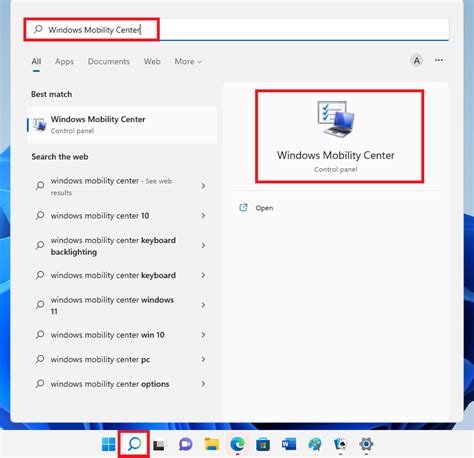The height and width of the screenshot is (458, 474).
Task: Open Microsoft Store from the taskbar
Action: (263, 444)
